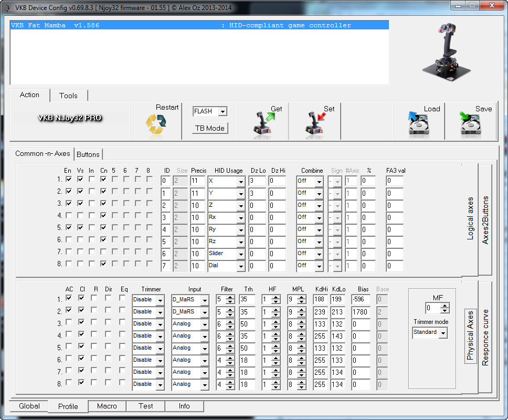Increase Filter value for physical axis 1
Screen dimensions: 508x420
click(230, 297)
